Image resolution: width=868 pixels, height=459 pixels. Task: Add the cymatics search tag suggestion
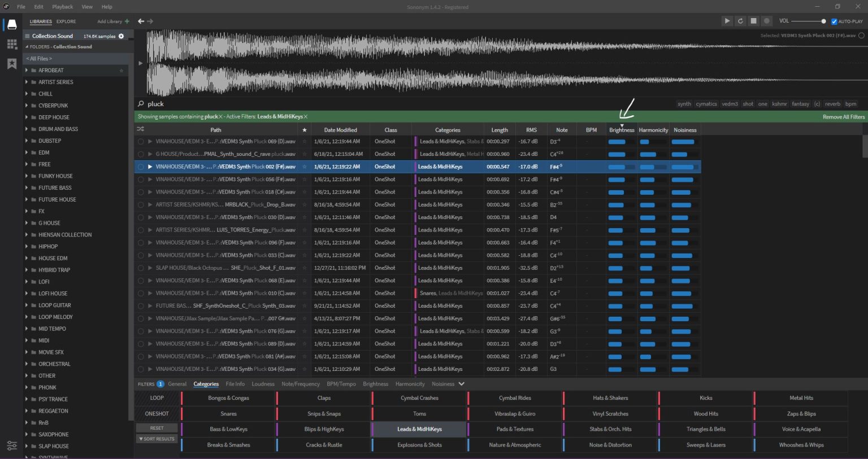click(x=706, y=104)
